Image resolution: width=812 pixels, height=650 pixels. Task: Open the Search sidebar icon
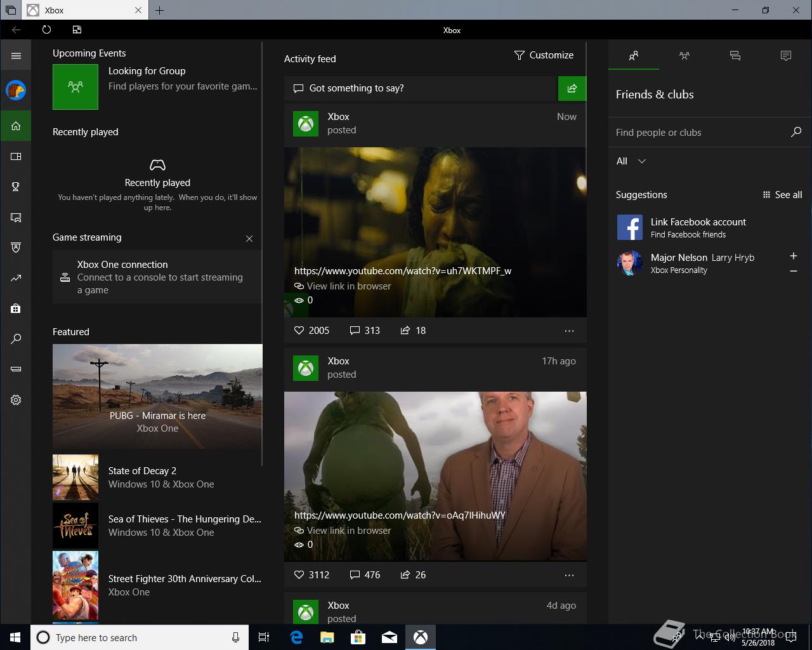point(16,339)
